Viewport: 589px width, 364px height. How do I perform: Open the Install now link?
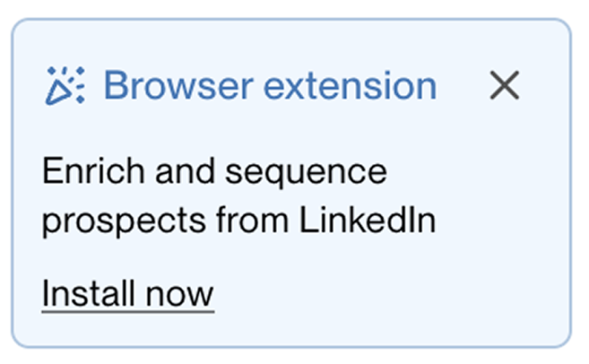point(128,294)
